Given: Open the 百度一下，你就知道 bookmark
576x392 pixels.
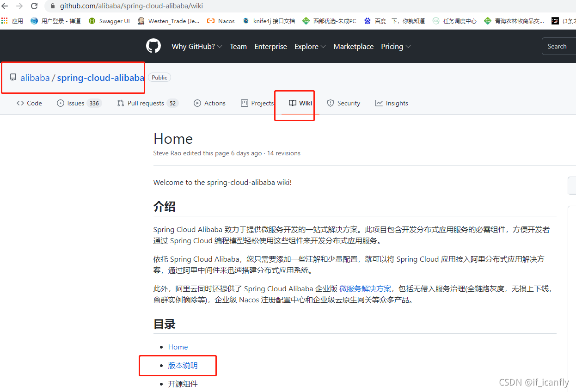Looking at the screenshot, I should pyautogui.click(x=395, y=21).
